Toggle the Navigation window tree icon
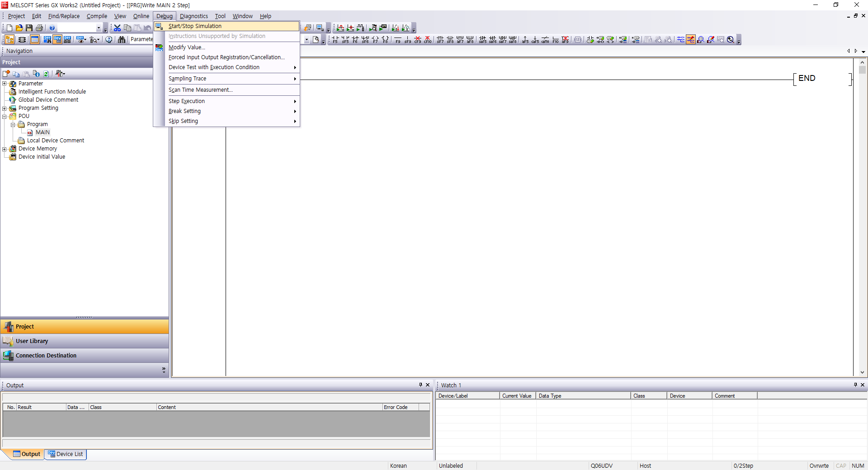The image size is (868, 470). click(x=9, y=40)
